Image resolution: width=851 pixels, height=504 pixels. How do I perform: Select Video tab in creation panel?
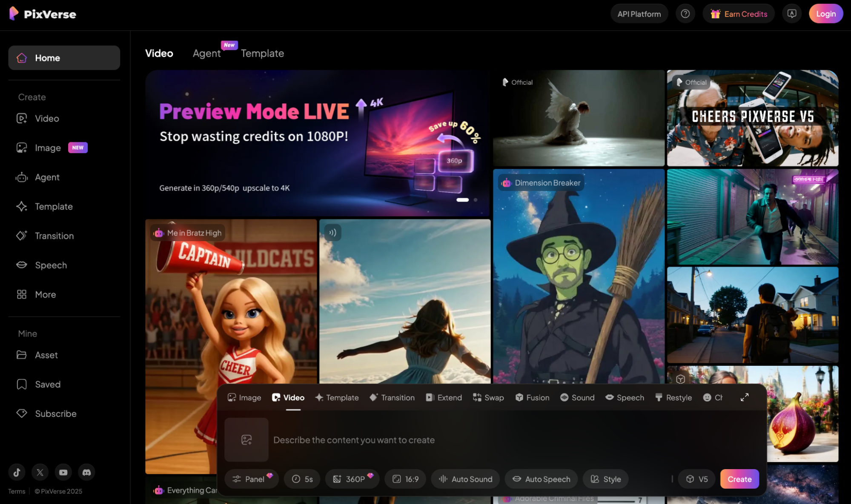click(x=288, y=397)
